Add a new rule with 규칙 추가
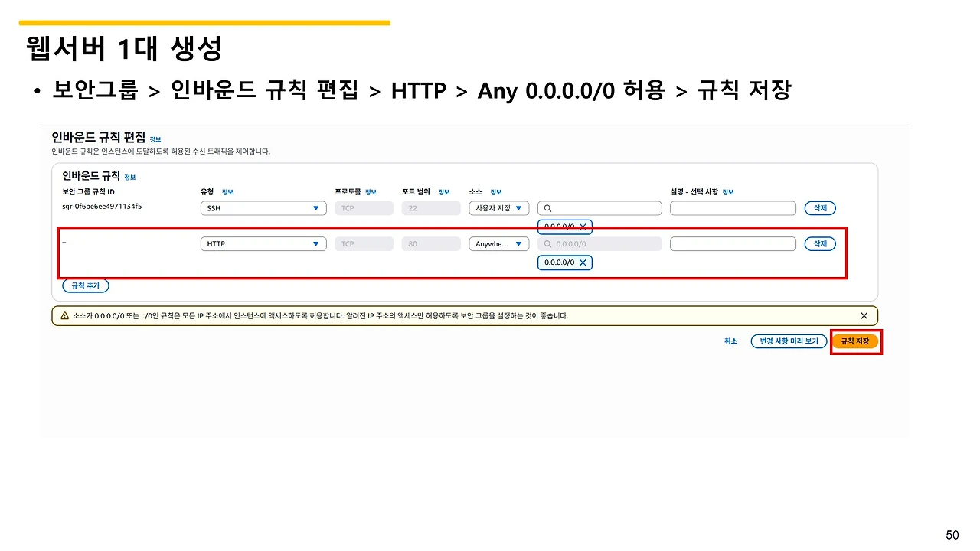This screenshot has height=551, width=980. pyautogui.click(x=86, y=285)
